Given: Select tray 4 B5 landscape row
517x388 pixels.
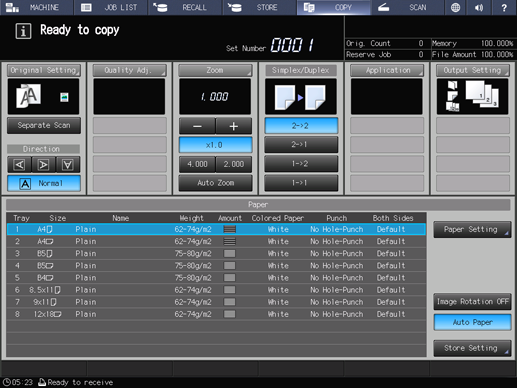Looking at the screenshot, I should (216, 266).
